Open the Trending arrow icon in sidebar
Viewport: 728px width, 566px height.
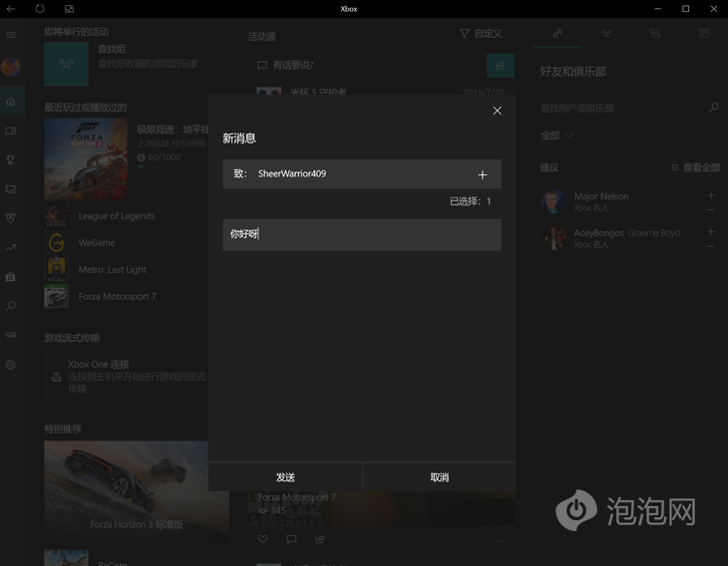click(11, 248)
